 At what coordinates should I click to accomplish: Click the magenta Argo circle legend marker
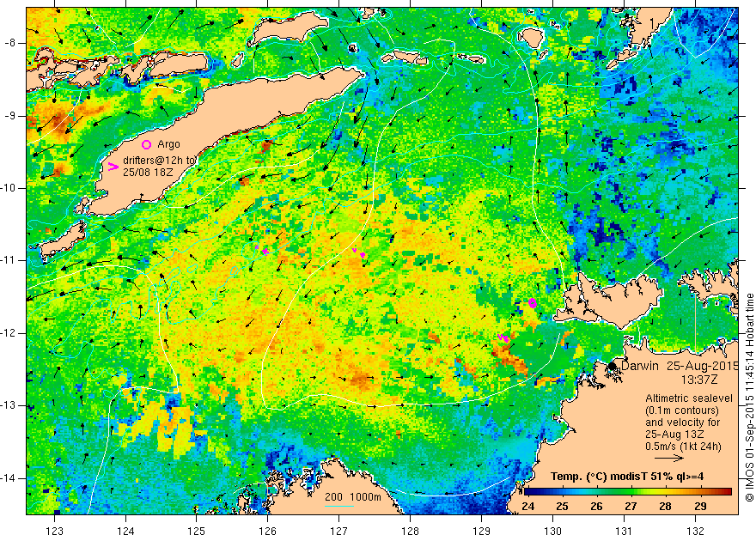point(147,144)
